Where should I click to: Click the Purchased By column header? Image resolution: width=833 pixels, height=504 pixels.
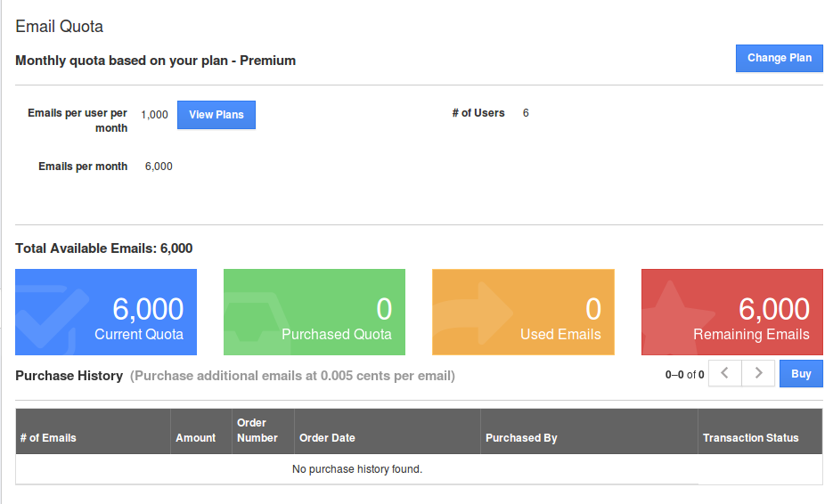tap(521, 438)
